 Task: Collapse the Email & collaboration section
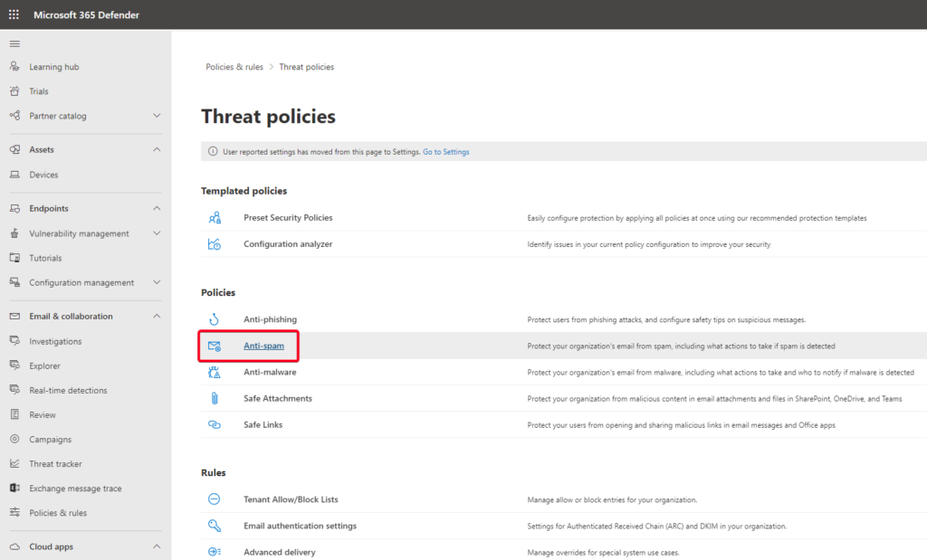(157, 317)
